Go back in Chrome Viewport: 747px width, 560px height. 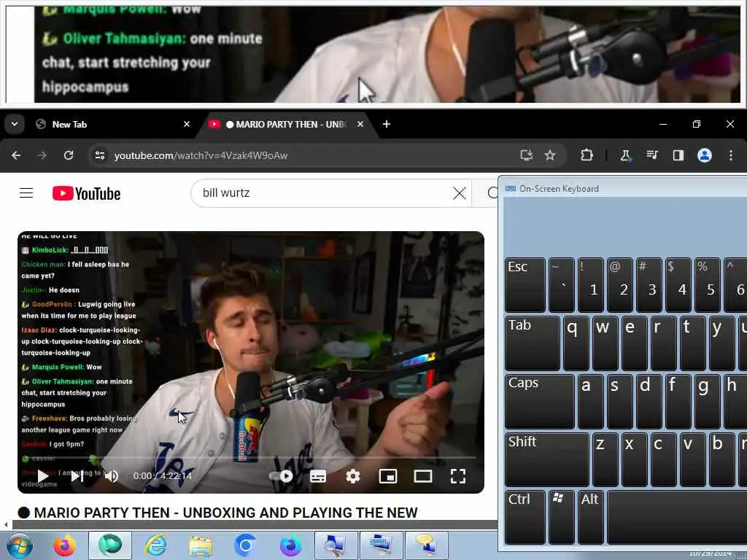16,155
